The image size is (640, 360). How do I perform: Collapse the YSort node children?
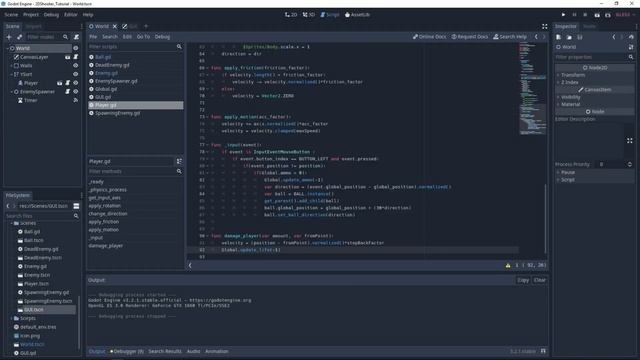tap(11, 74)
